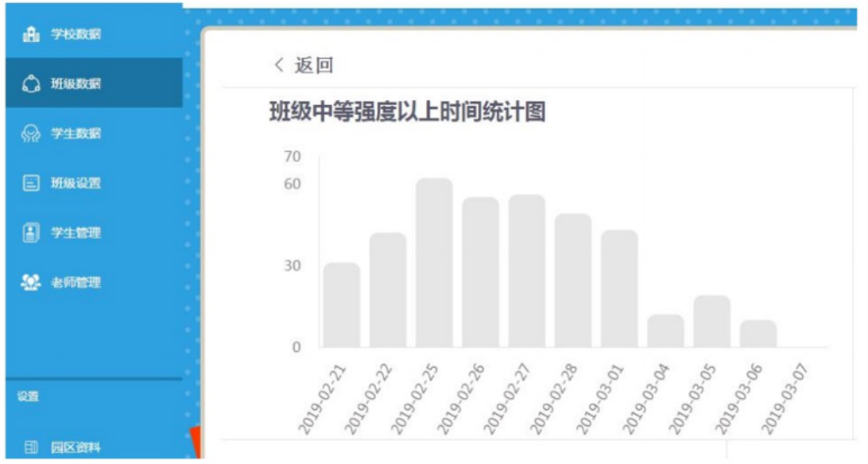The image size is (868, 464).
Task: Select the bar for 2019-03-05
Action: (x=711, y=322)
